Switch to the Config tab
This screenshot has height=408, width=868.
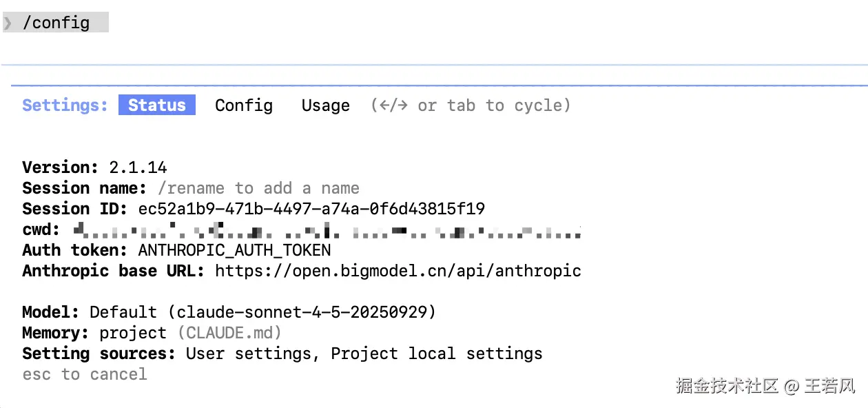coord(244,105)
